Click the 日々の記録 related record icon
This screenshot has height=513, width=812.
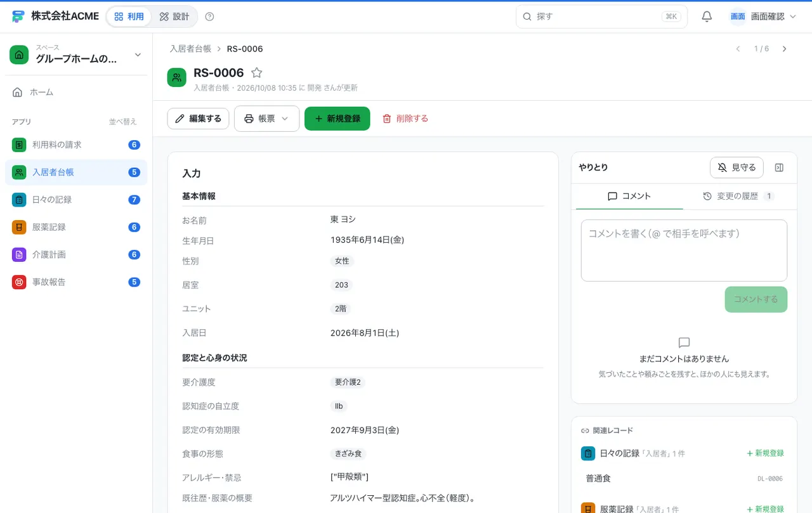click(x=588, y=453)
